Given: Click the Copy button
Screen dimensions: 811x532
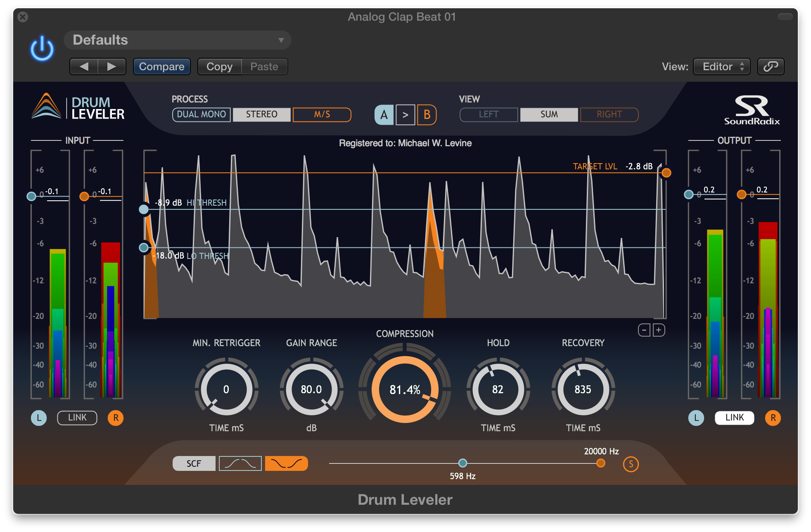Looking at the screenshot, I should click(219, 66).
